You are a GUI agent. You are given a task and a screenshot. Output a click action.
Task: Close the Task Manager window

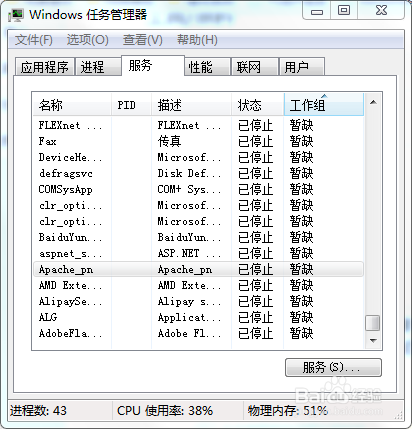coord(381,11)
